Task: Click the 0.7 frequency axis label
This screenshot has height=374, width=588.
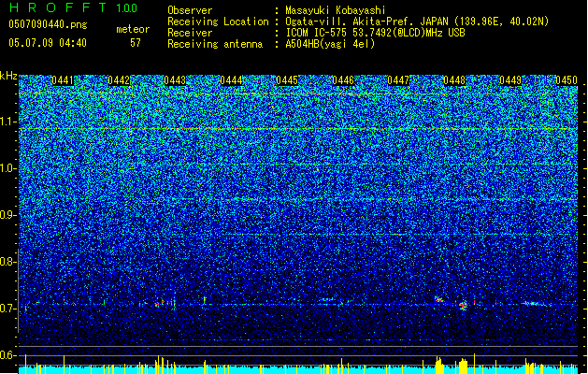Action: tap(8, 309)
